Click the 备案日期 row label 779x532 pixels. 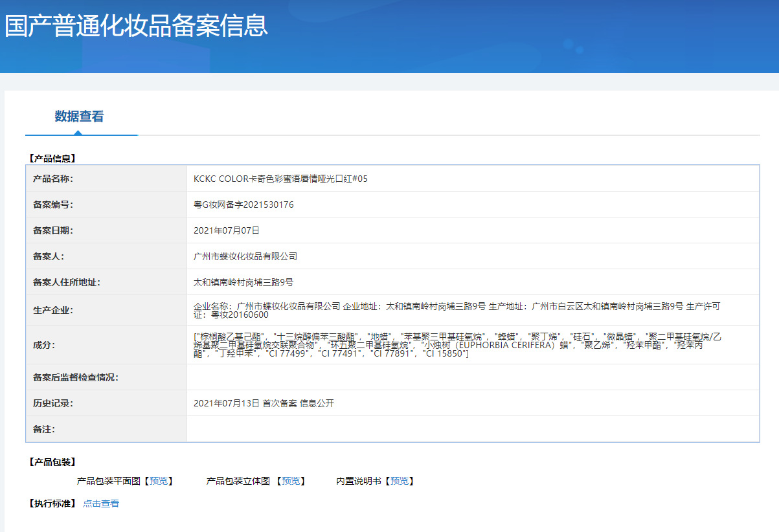[x=53, y=230]
